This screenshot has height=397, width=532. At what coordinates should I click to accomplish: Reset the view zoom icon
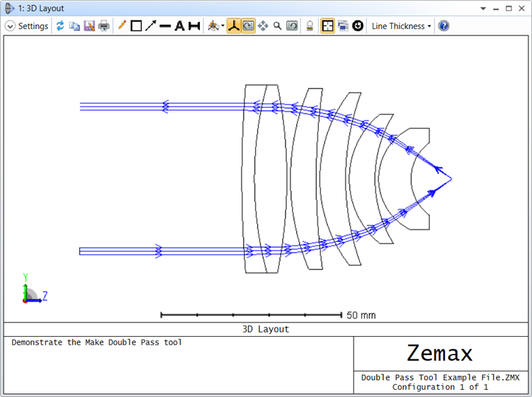point(292,26)
